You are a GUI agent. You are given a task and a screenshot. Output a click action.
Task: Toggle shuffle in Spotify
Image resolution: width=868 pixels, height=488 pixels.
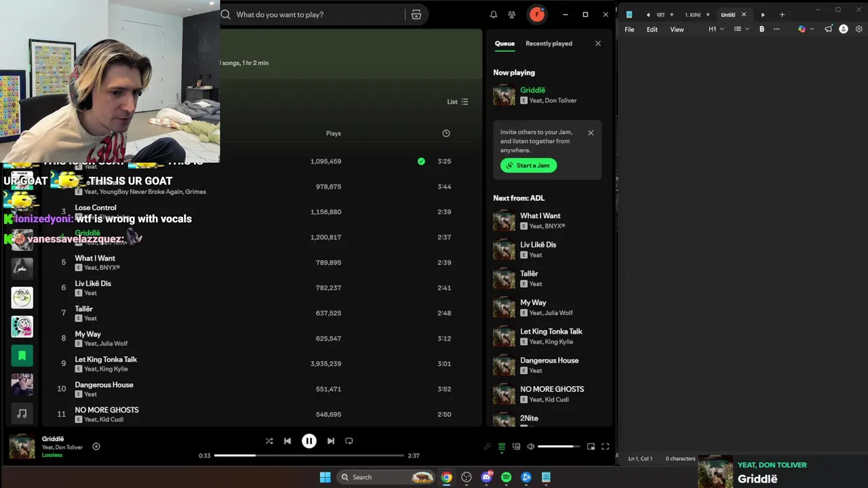click(269, 441)
